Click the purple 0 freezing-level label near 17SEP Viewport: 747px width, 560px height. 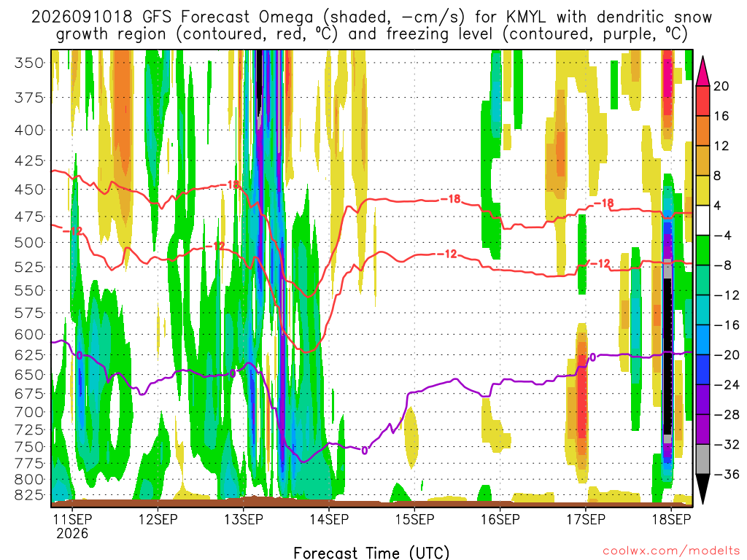click(x=592, y=357)
